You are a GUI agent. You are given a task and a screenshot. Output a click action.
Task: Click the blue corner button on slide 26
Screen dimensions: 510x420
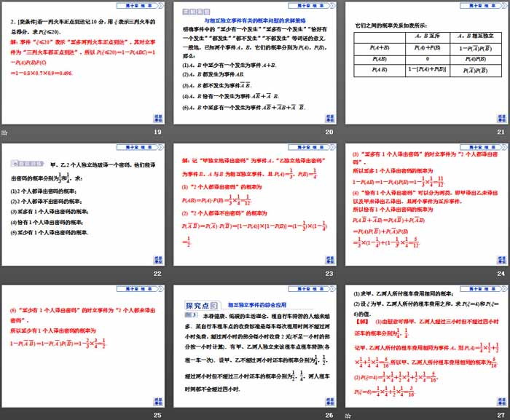click(330, 402)
